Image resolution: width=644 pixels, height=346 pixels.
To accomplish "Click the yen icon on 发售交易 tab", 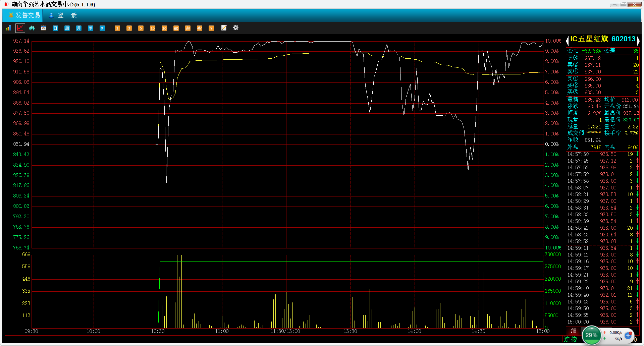I will click(11, 15).
